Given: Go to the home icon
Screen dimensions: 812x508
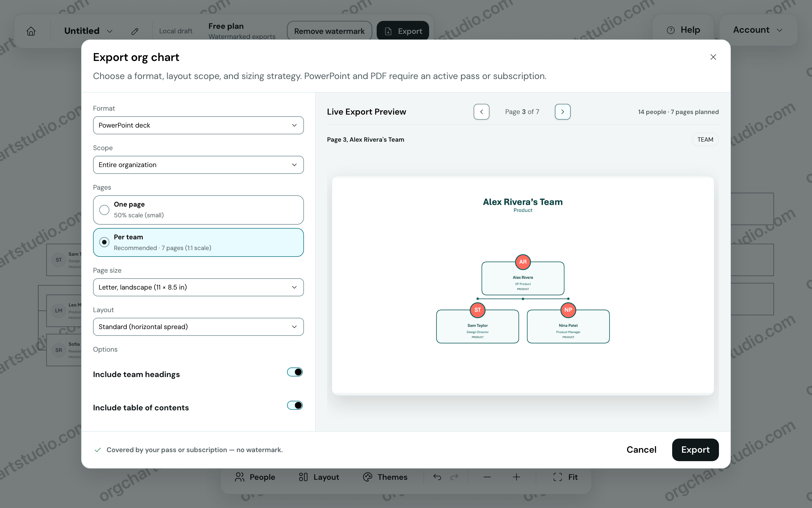Looking at the screenshot, I should tap(31, 31).
